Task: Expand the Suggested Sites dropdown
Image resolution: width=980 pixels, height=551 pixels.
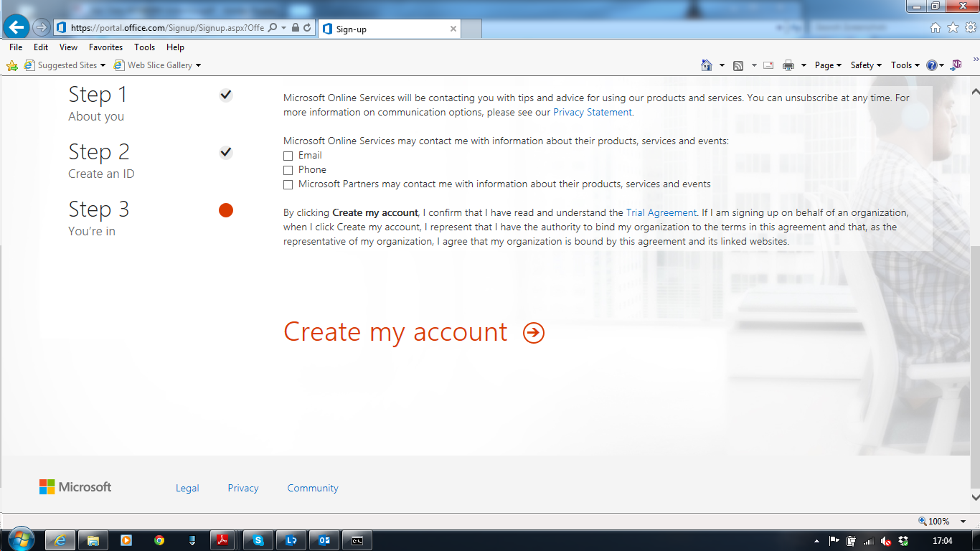Action: 103,65
